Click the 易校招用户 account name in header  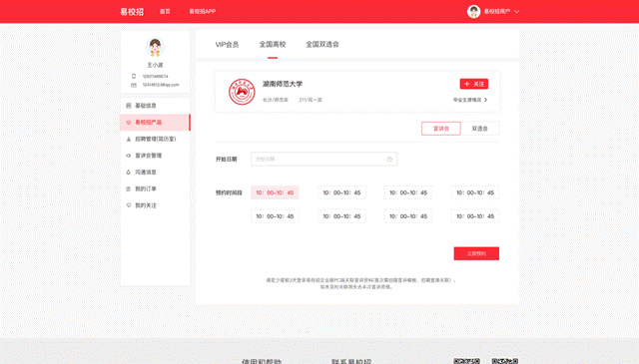coord(497,11)
